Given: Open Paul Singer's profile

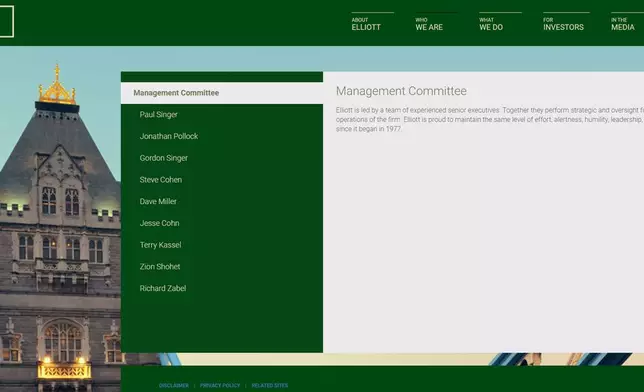Looking at the screenshot, I should coord(159,115).
